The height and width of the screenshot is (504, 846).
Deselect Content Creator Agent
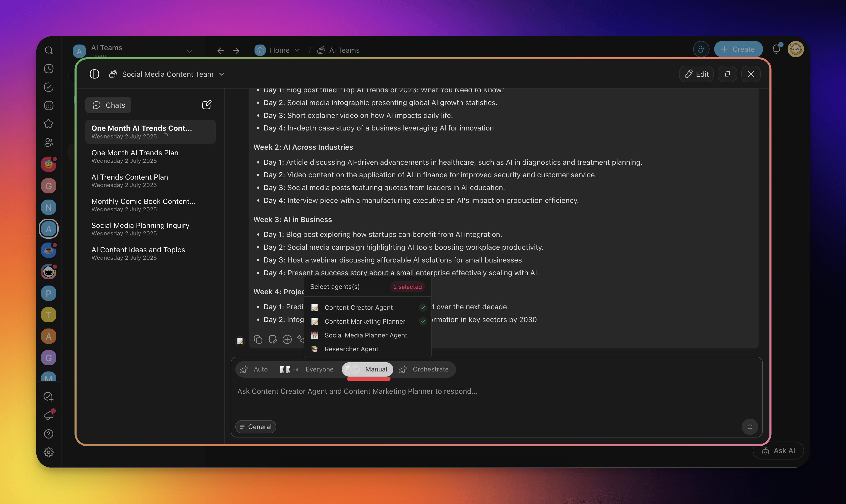358,307
